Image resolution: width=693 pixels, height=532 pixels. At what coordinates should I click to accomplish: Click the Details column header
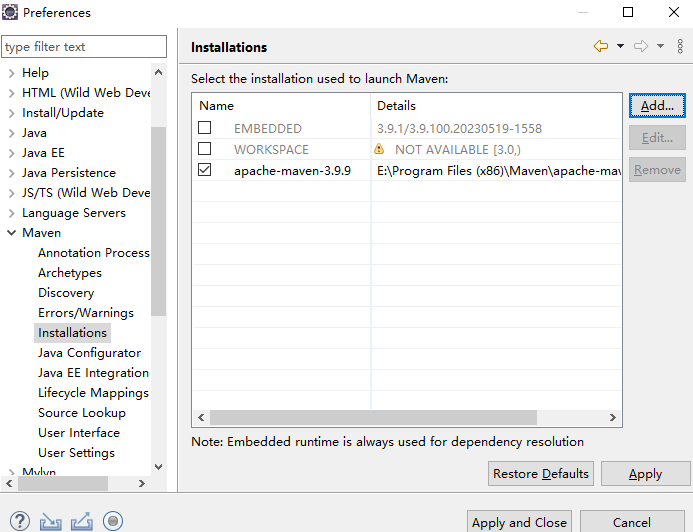(x=496, y=106)
